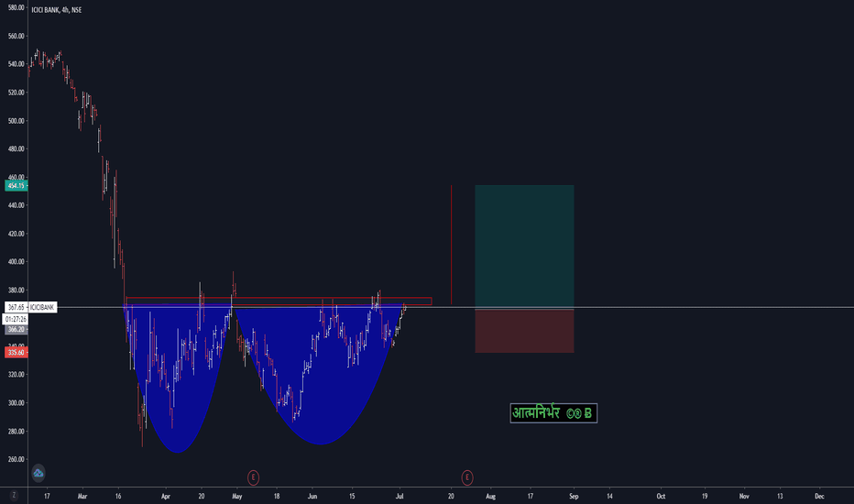The height and width of the screenshot is (504, 854).
Task: Click the 300.00 price axis label
Action: click(16, 402)
